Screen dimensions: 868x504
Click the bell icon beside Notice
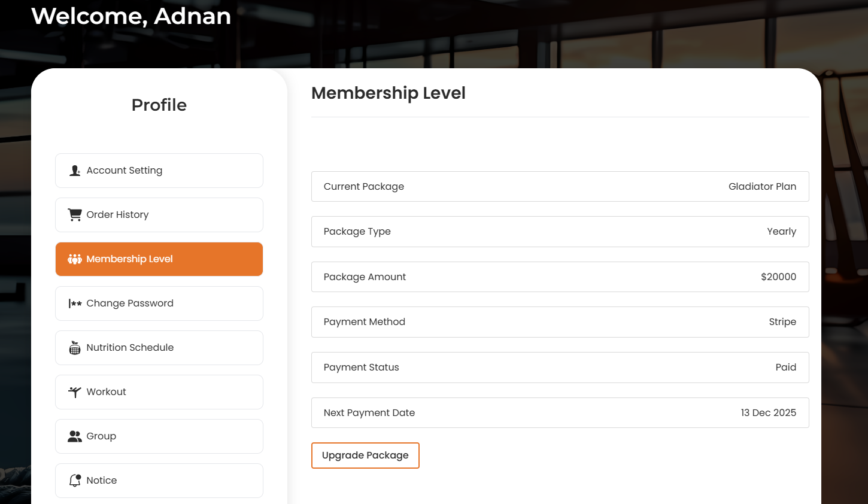[74, 480]
